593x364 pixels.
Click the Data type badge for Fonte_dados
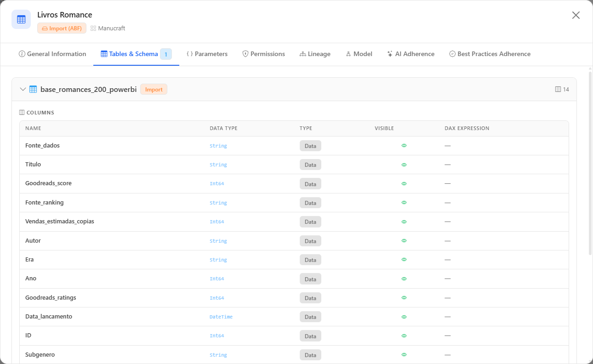(x=310, y=146)
